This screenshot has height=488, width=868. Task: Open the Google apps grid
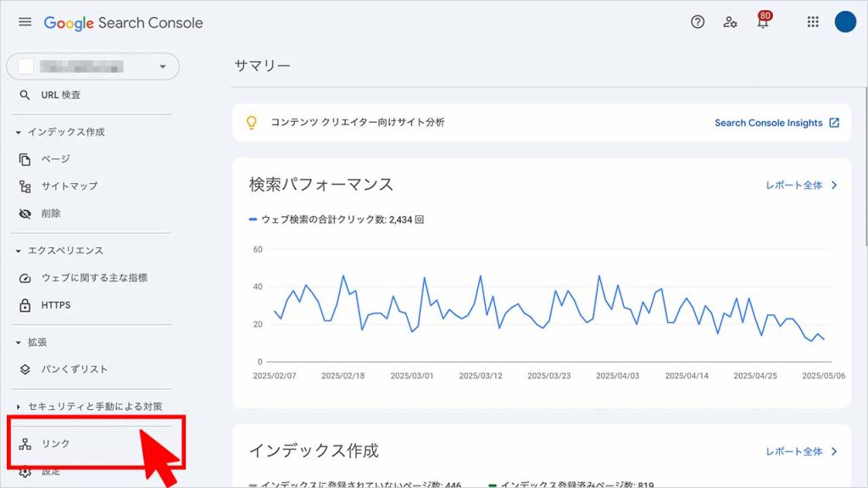813,22
